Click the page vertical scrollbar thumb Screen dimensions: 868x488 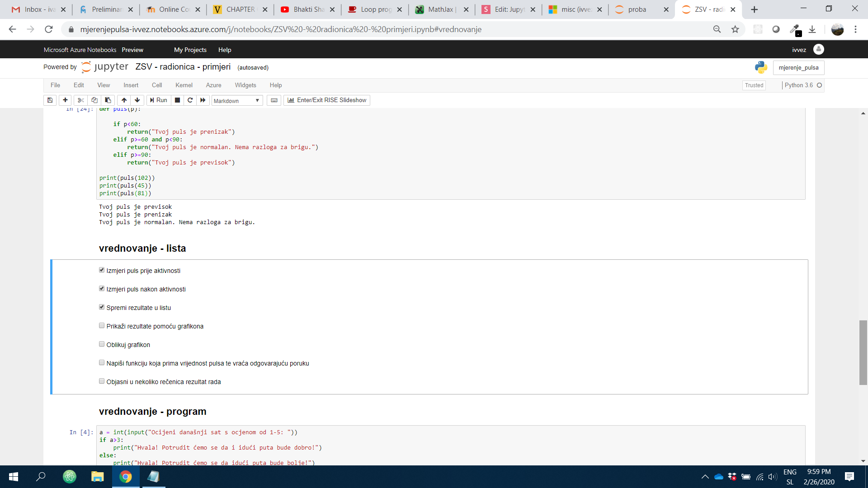coord(863,352)
